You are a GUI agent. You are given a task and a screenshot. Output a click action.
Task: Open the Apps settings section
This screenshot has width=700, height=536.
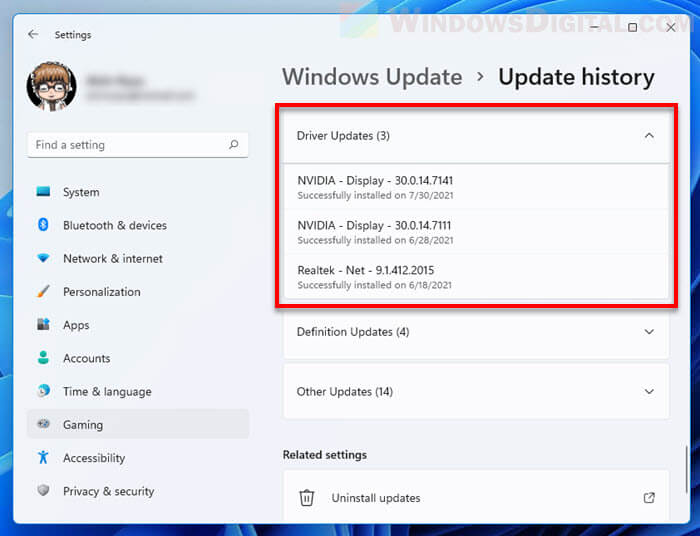138,325
